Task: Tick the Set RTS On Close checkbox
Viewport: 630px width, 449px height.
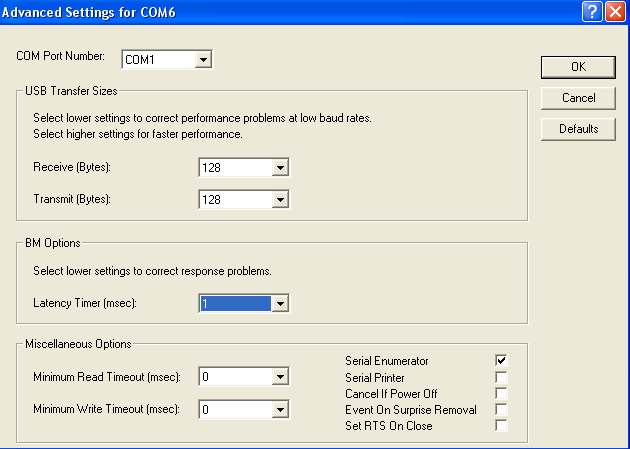Action: [501, 427]
